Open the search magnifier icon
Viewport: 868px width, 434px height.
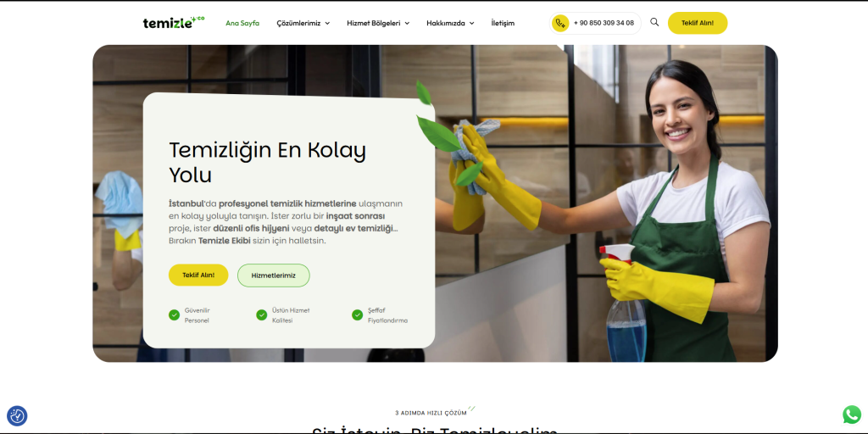click(654, 23)
